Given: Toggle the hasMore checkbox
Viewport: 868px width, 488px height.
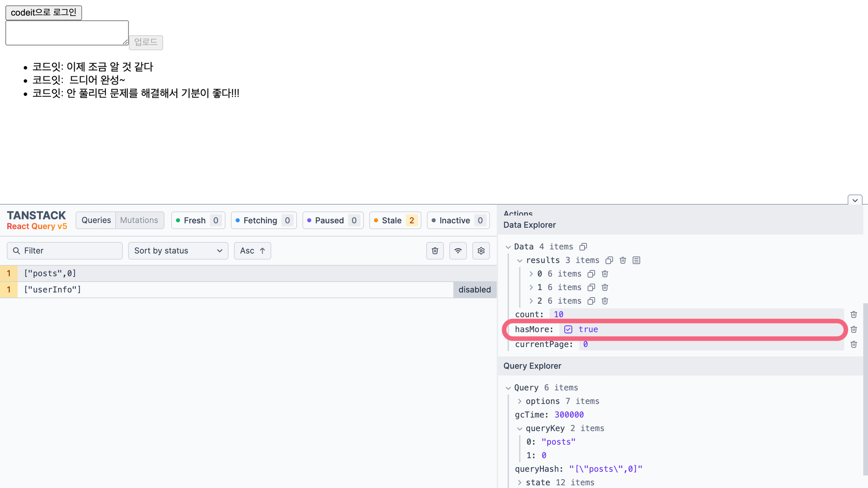Looking at the screenshot, I should click(x=568, y=329).
